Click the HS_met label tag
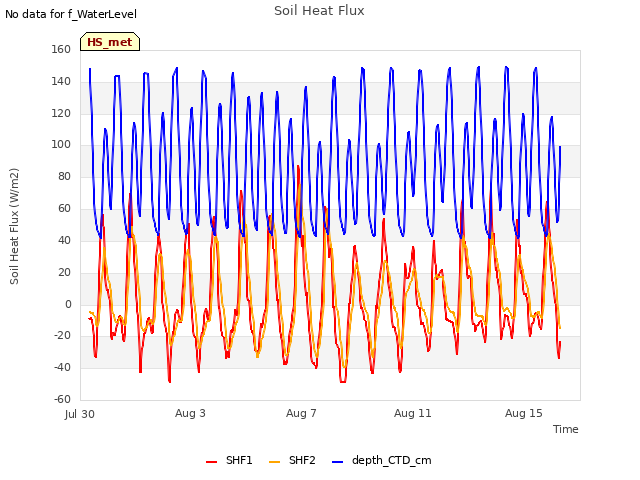The height and width of the screenshot is (480, 640). 110,42
